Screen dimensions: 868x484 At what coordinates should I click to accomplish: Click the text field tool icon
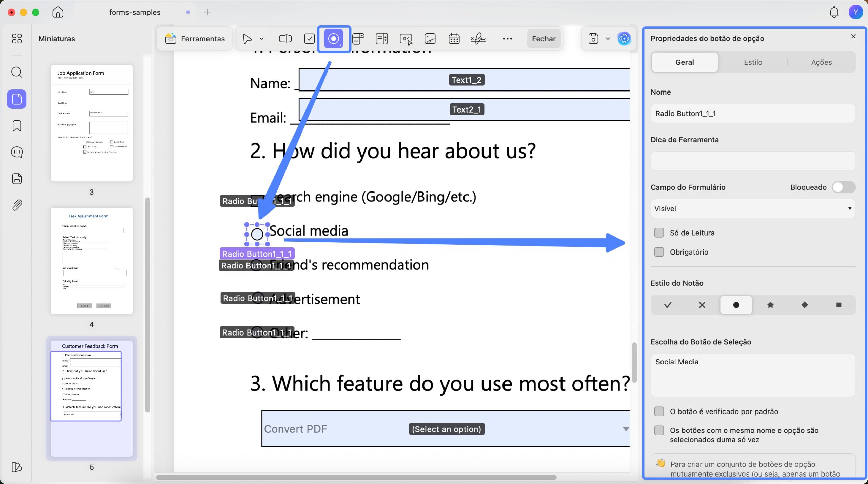[x=285, y=39]
